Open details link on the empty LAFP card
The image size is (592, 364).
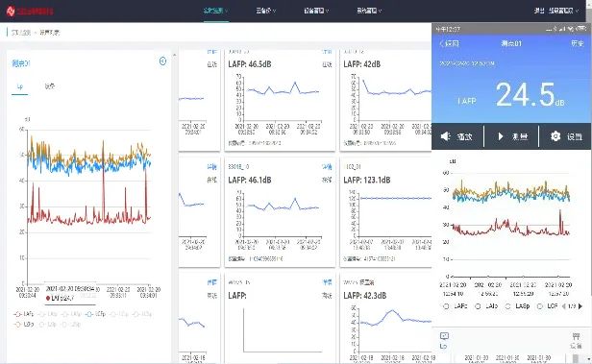[327, 282]
